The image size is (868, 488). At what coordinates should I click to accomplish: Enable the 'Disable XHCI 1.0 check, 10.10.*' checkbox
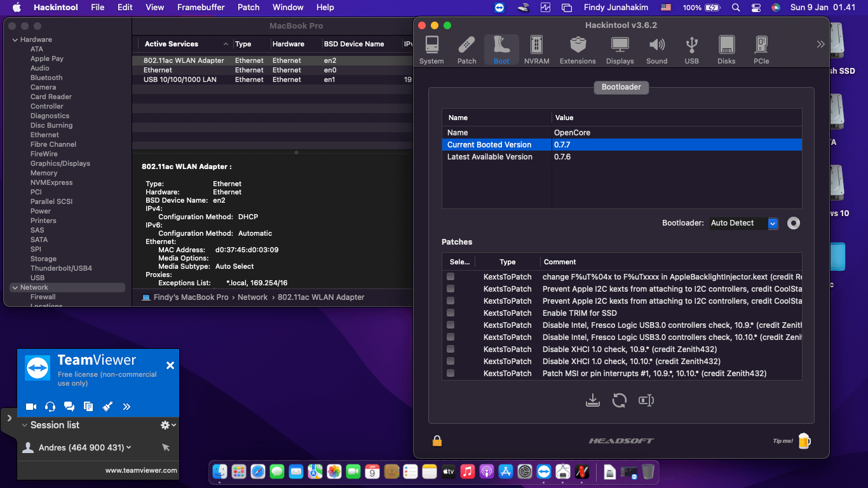pos(451,362)
